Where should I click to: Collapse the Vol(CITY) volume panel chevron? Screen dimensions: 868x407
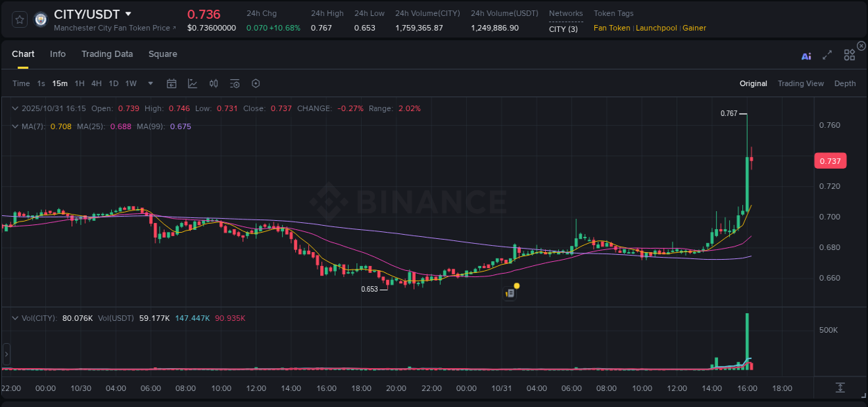click(x=15, y=317)
